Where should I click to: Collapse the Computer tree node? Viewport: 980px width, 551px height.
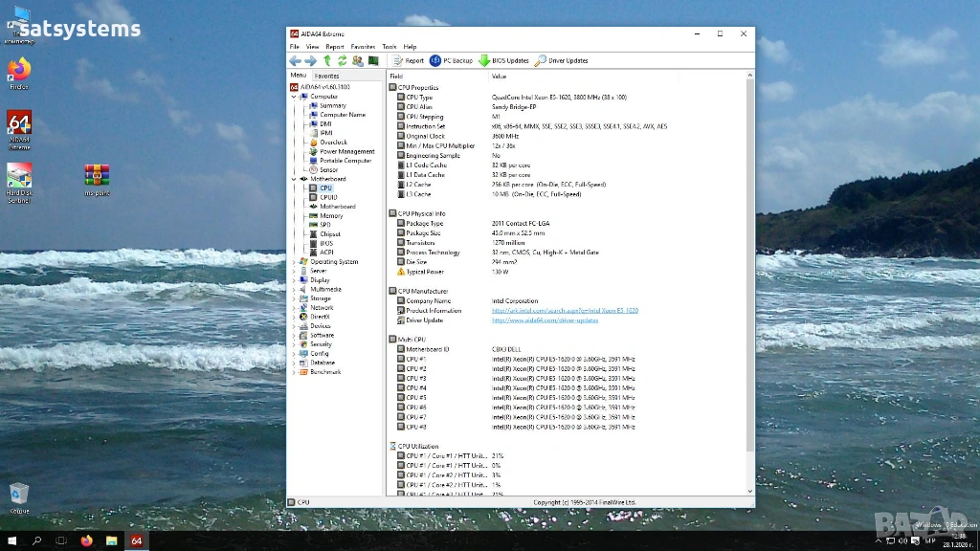click(x=294, y=97)
